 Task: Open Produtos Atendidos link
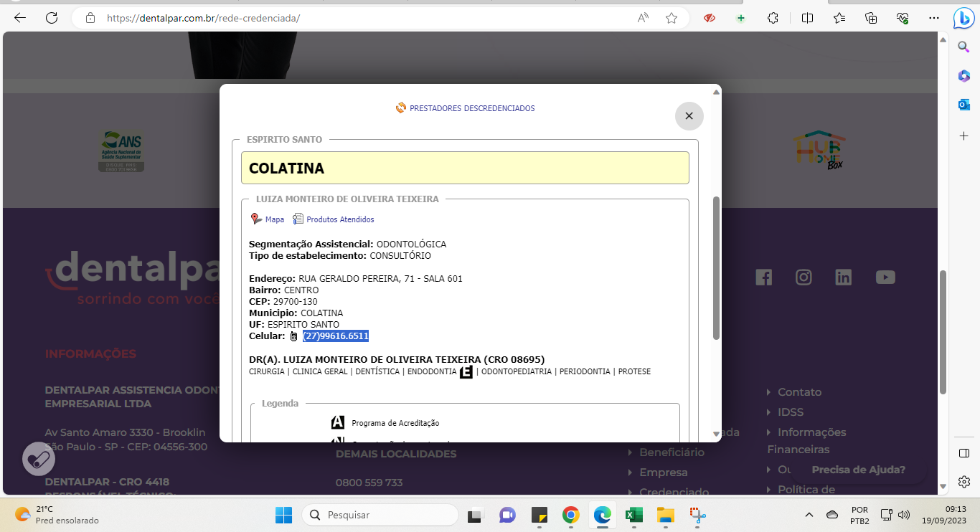pos(339,219)
